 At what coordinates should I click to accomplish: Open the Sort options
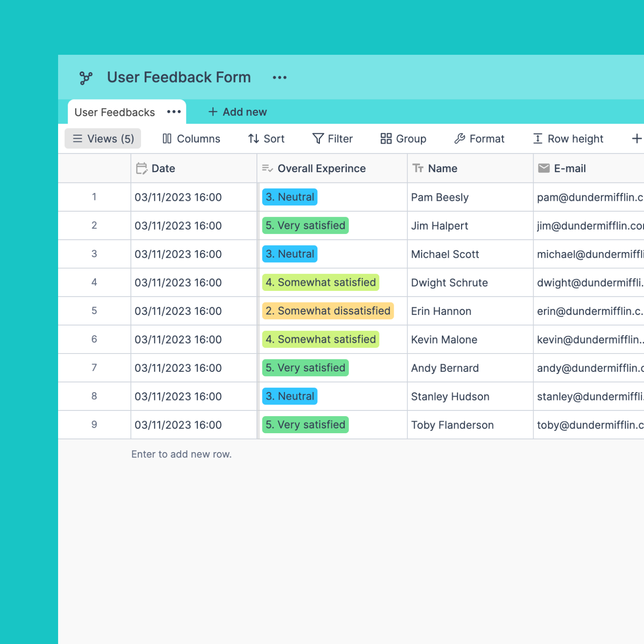tap(266, 139)
